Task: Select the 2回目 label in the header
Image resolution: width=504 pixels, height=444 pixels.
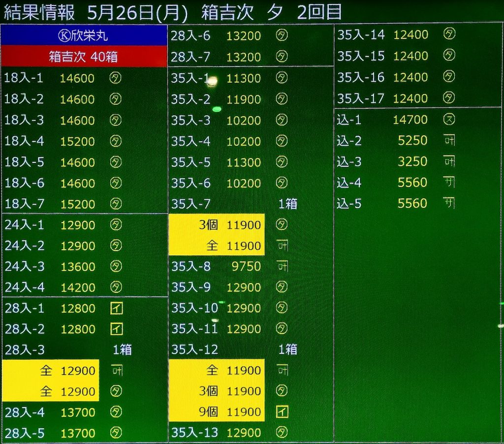Action: point(319,12)
